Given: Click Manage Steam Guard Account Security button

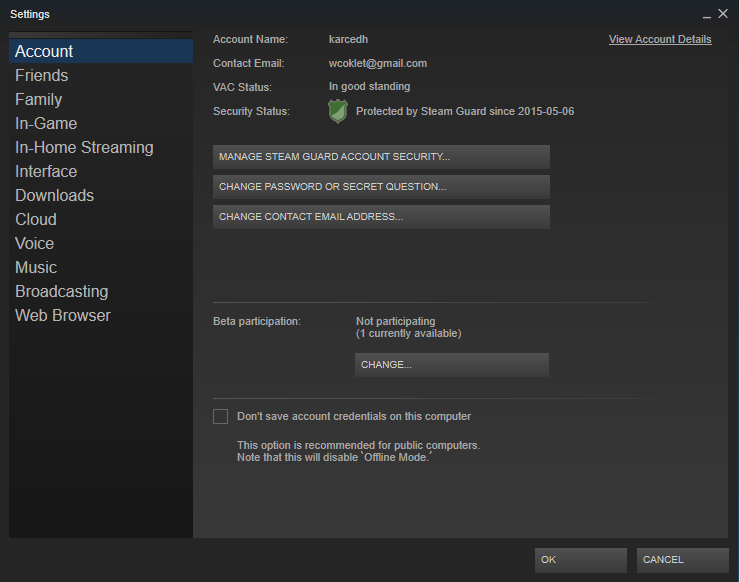Looking at the screenshot, I should [381, 157].
